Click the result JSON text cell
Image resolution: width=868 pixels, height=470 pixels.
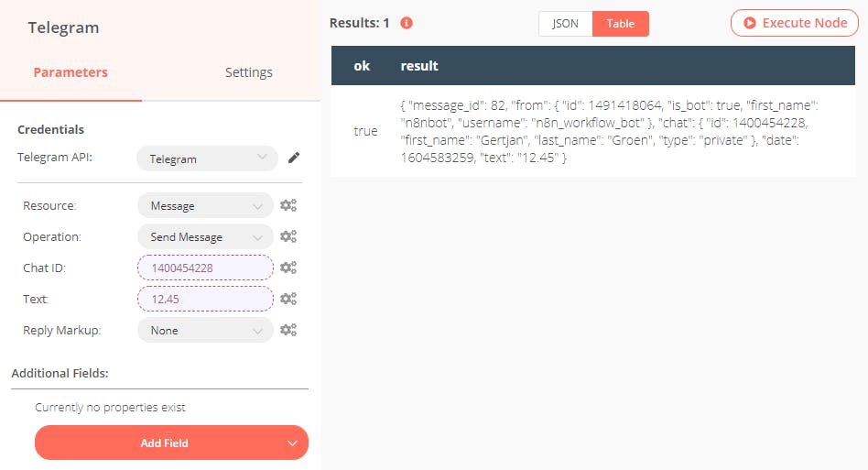(x=609, y=131)
